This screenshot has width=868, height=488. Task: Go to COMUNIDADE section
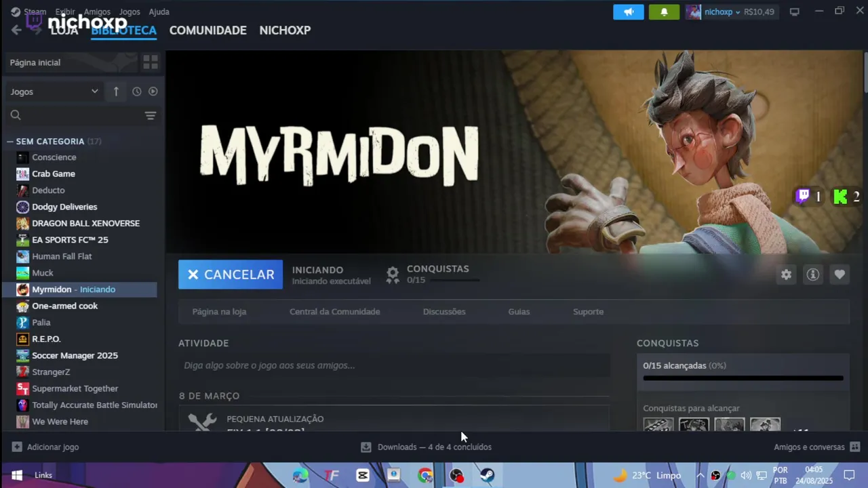pyautogui.click(x=208, y=30)
